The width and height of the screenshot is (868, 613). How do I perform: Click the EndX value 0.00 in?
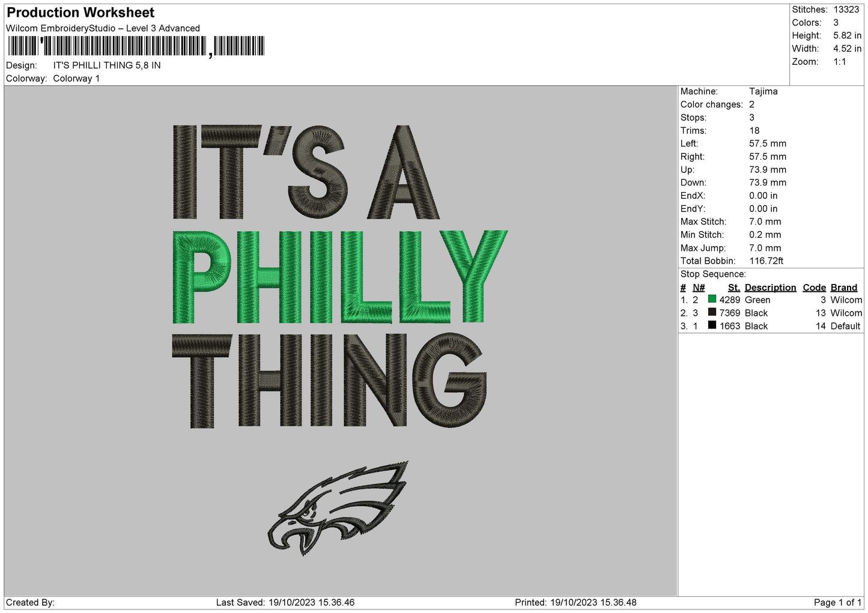coord(763,196)
